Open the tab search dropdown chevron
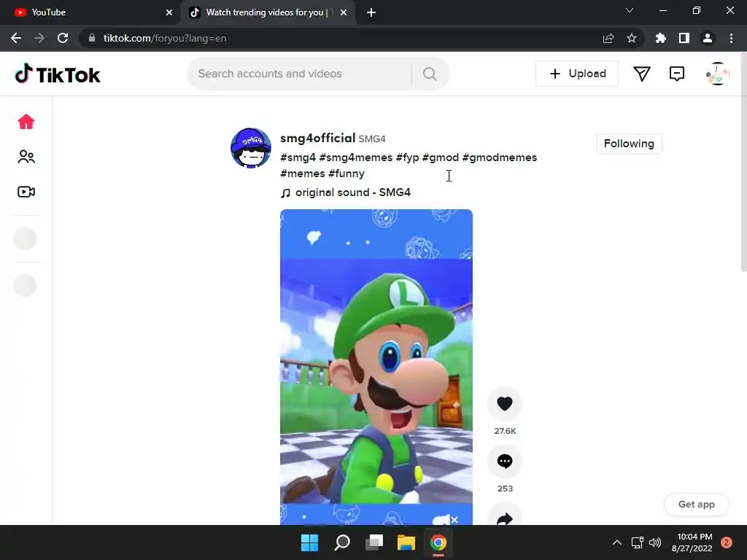The height and width of the screenshot is (560, 747). click(x=630, y=10)
